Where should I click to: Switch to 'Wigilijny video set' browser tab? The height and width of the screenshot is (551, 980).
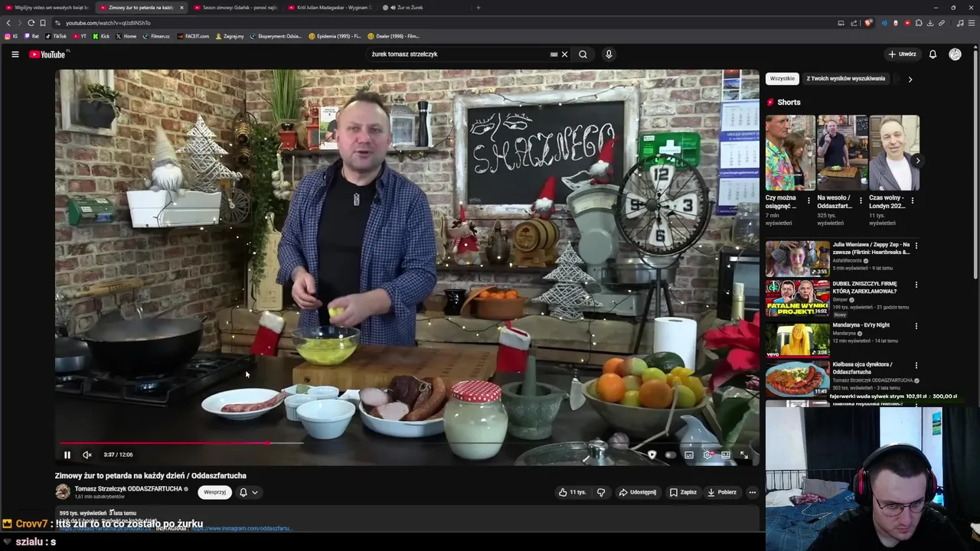click(46, 8)
